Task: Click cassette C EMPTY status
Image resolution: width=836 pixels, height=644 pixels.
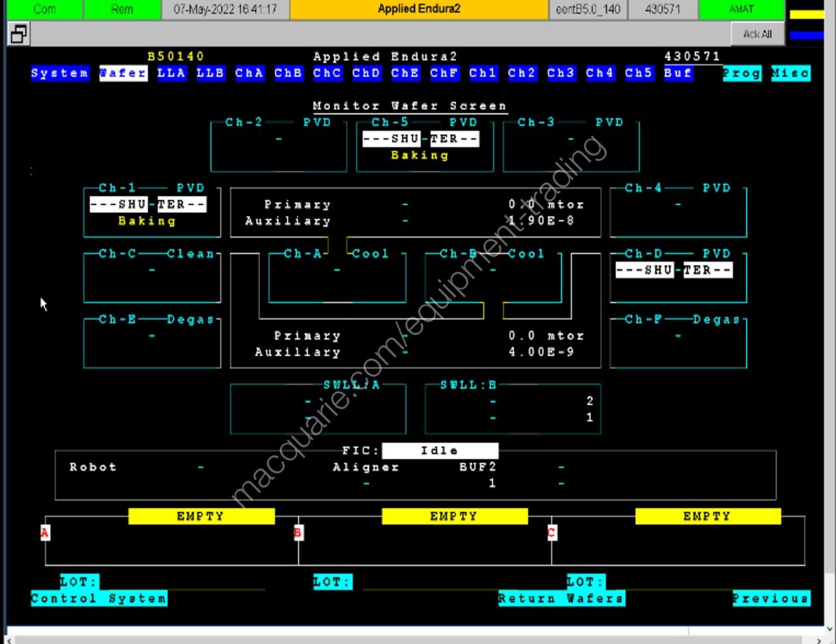Action: [708, 516]
